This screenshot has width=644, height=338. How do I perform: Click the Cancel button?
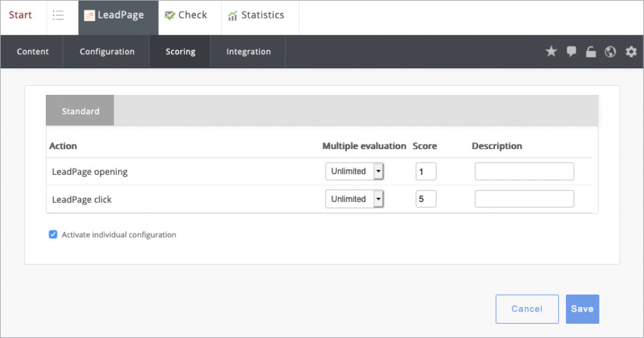tap(527, 309)
